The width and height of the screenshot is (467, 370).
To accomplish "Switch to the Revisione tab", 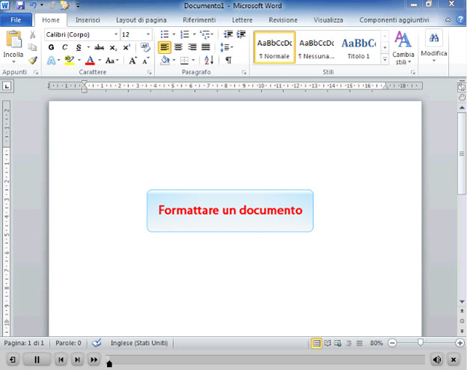I will 283,20.
